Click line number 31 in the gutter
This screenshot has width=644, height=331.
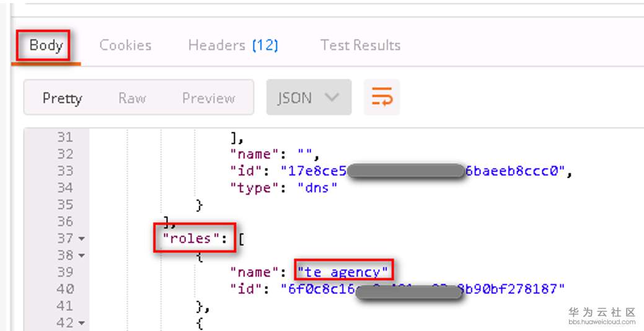(64, 137)
